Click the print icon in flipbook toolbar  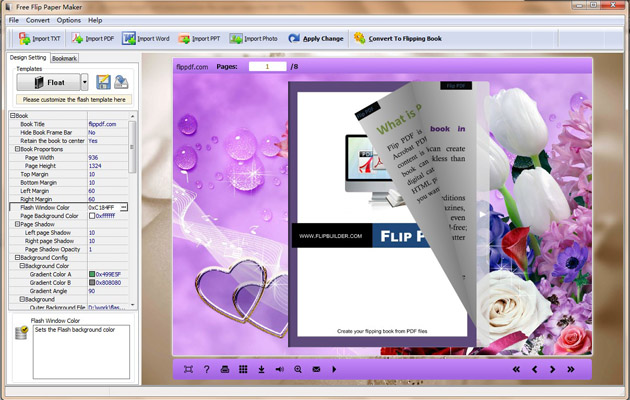(x=225, y=369)
